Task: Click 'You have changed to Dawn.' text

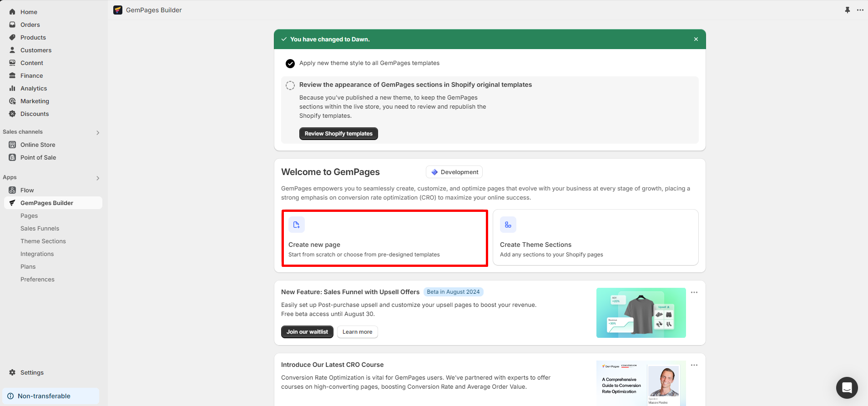Action: click(330, 39)
